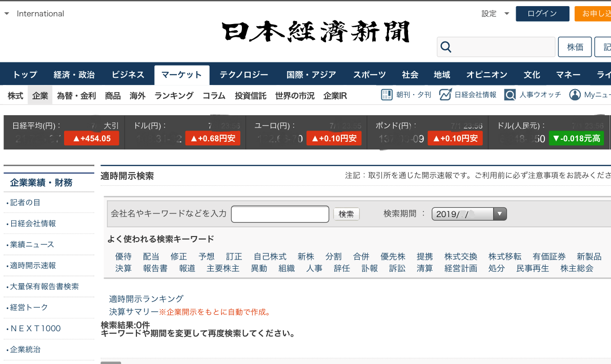Open the 企業 sub-menu item
The image size is (611, 364).
pyautogui.click(x=40, y=96)
